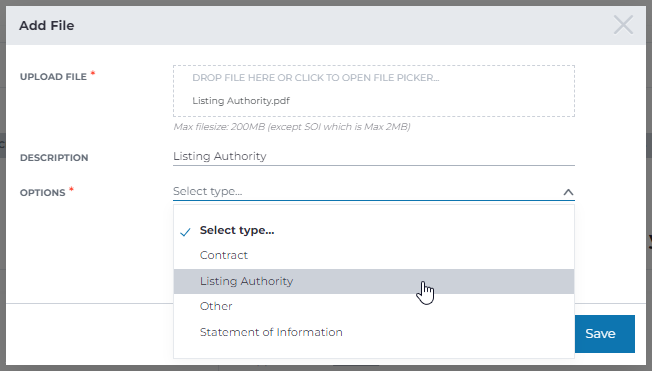Close the Add File dialog
This screenshot has height=371, width=652.
(623, 25)
